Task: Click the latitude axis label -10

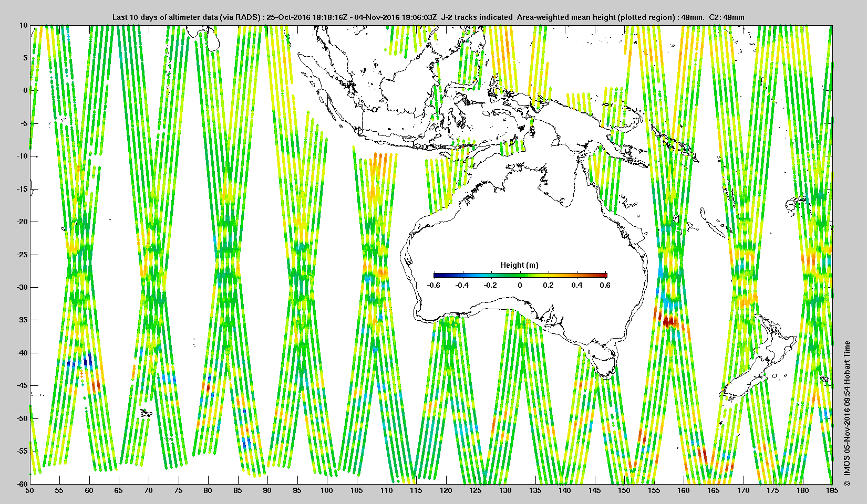Action: click(x=22, y=156)
